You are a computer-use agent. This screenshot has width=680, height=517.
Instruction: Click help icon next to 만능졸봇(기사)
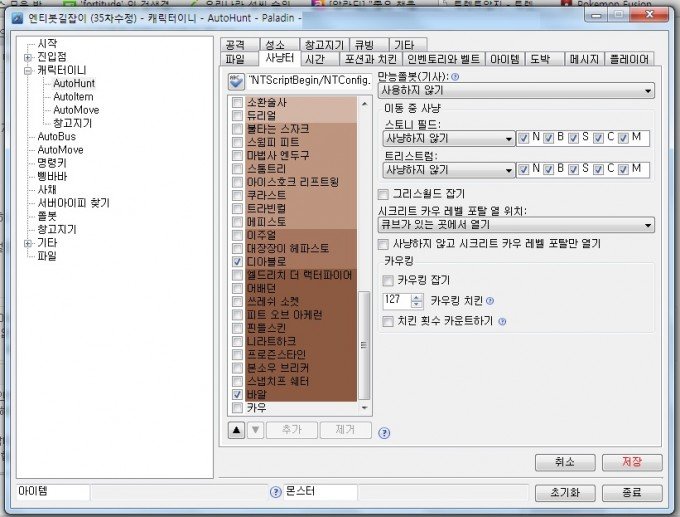pyautogui.click(x=456, y=77)
